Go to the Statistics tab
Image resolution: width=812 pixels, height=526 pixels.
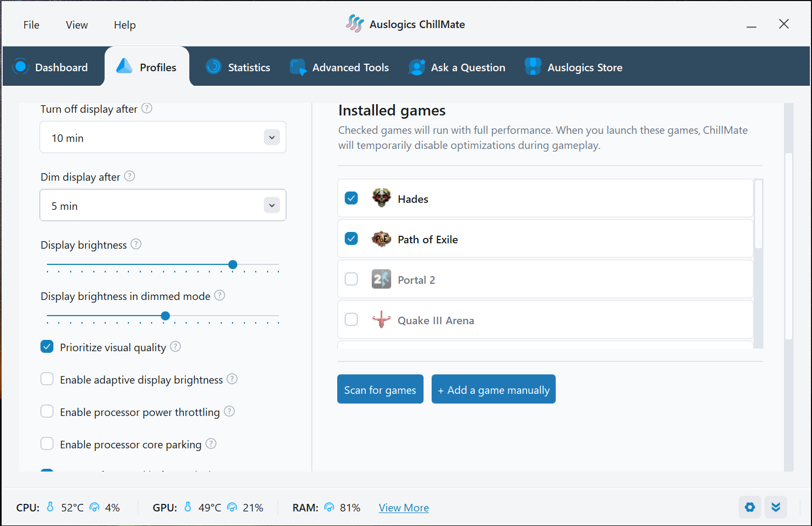click(x=238, y=66)
